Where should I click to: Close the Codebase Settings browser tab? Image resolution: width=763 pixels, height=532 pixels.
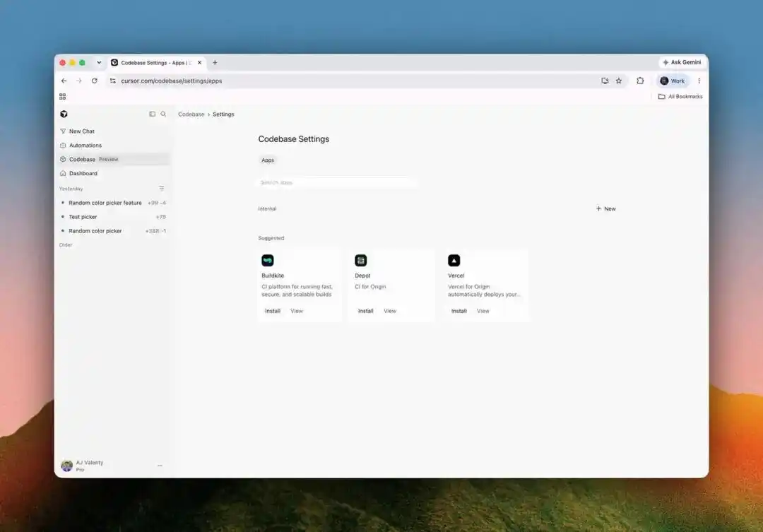[199, 62]
